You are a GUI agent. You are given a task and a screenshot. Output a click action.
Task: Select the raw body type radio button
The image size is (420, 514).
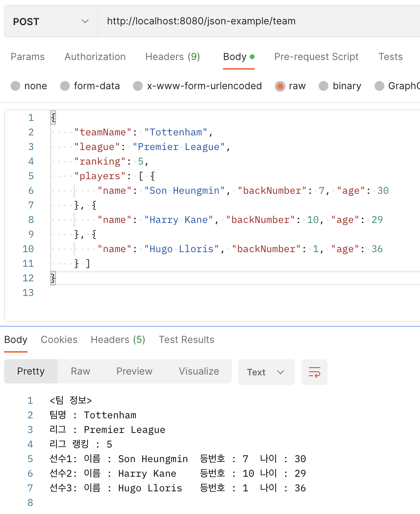pos(280,86)
